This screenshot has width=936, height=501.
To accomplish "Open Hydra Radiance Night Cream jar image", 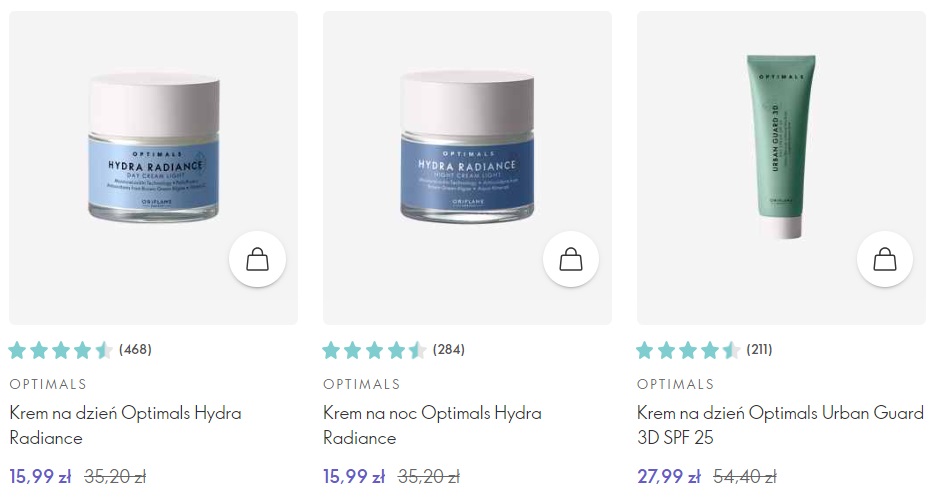I will coord(467,147).
